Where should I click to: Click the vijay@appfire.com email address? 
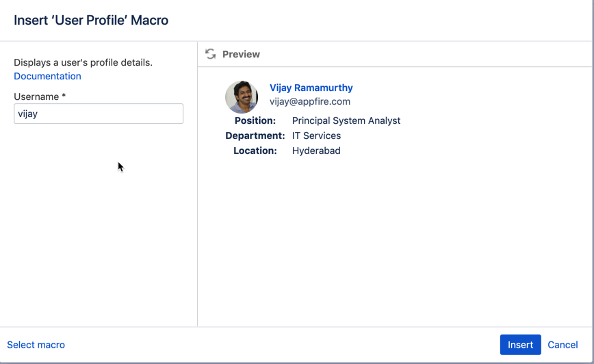(309, 101)
